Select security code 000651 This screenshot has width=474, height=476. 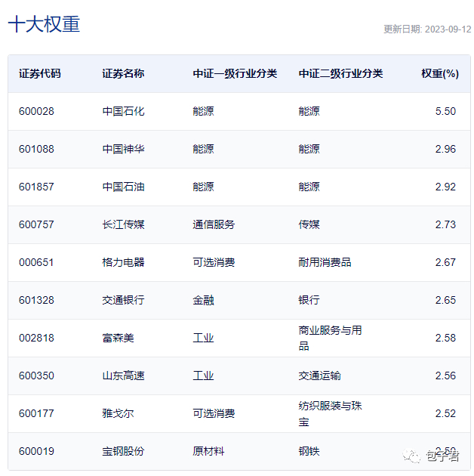[36, 262]
